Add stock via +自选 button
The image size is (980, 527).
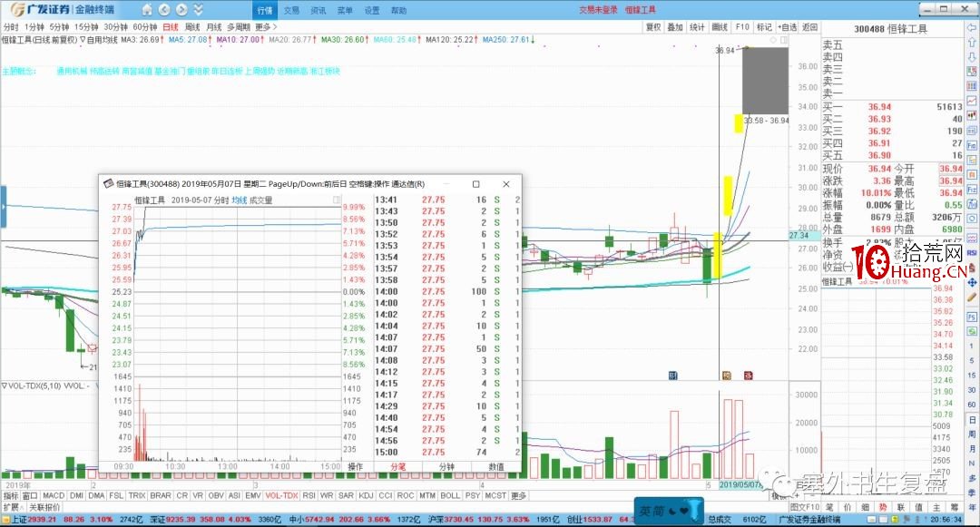[x=788, y=27]
